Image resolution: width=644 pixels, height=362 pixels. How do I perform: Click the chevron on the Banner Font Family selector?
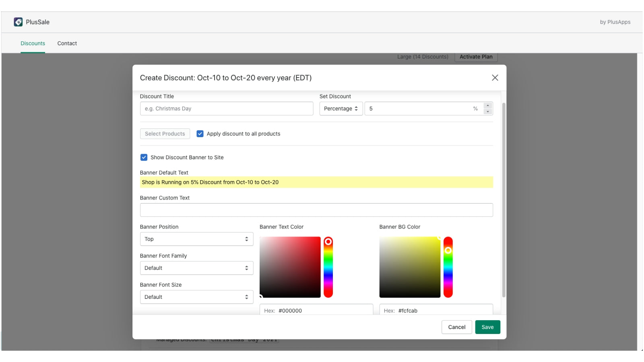[247, 267]
